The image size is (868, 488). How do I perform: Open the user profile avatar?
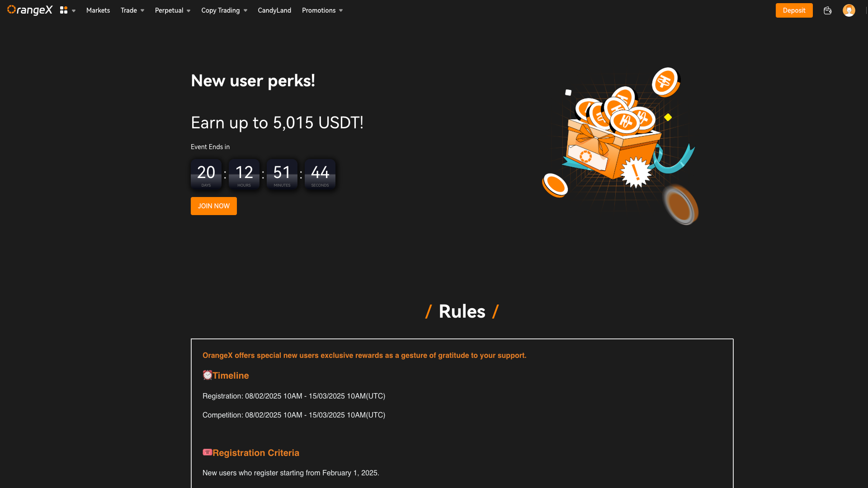849,10
